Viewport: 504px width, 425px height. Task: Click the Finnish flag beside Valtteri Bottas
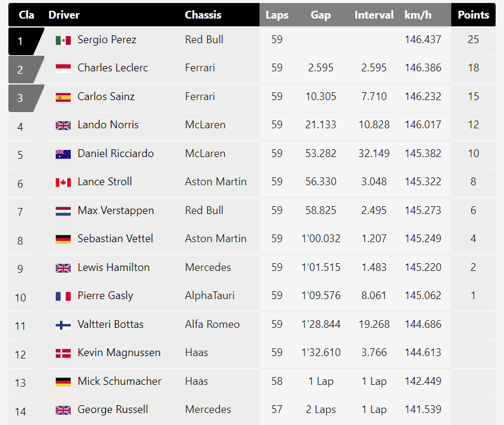coord(63,325)
